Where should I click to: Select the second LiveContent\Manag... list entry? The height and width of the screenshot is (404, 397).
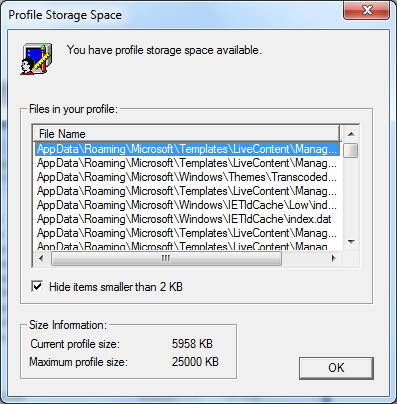click(x=187, y=163)
